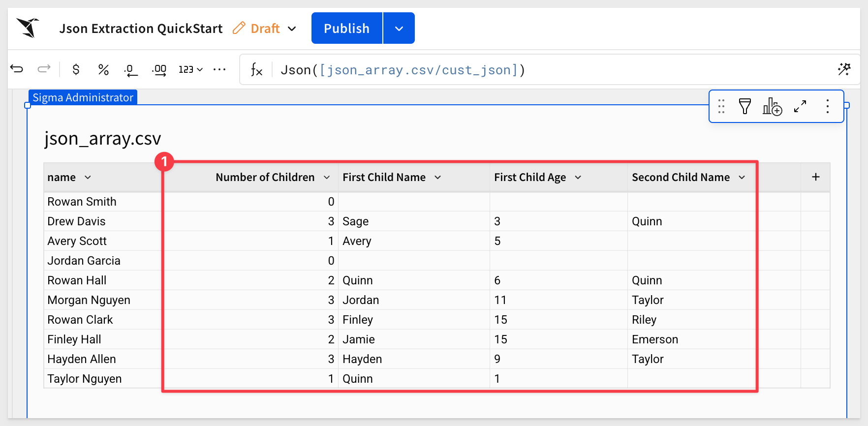The height and width of the screenshot is (426, 868).
Task: Open more formatting options ellipsis
Action: pyautogui.click(x=219, y=69)
